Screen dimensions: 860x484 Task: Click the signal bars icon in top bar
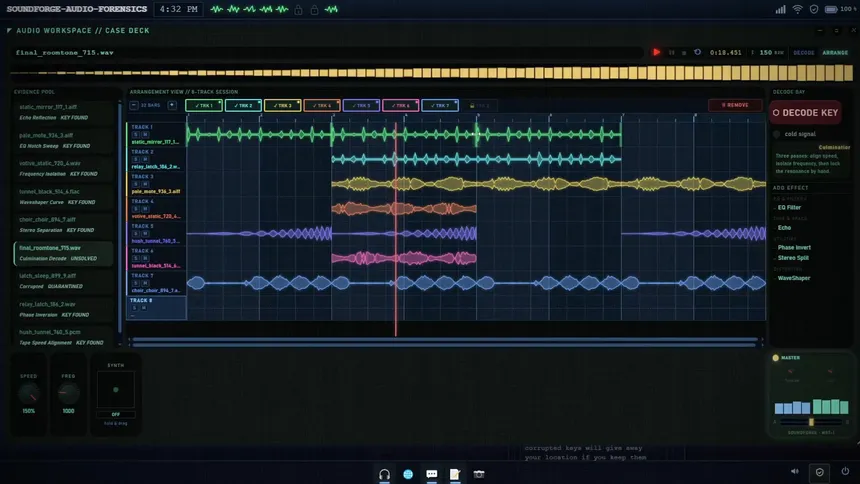(x=780, y=9)
